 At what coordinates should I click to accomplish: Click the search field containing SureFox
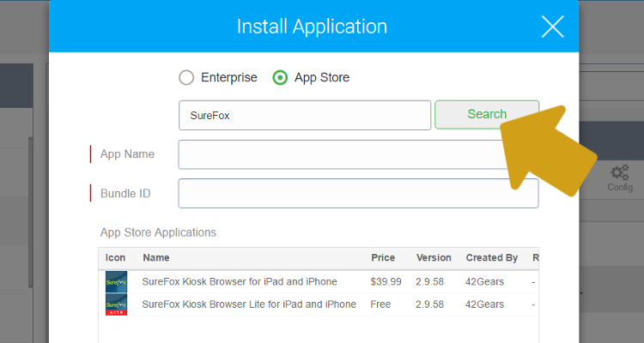click(x=305, y=115)
